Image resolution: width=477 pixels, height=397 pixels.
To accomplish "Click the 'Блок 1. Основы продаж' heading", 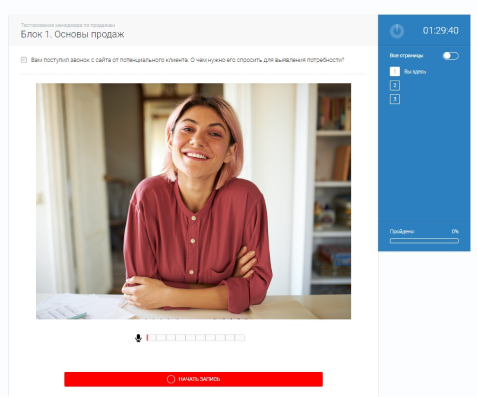I will (72, 34).
